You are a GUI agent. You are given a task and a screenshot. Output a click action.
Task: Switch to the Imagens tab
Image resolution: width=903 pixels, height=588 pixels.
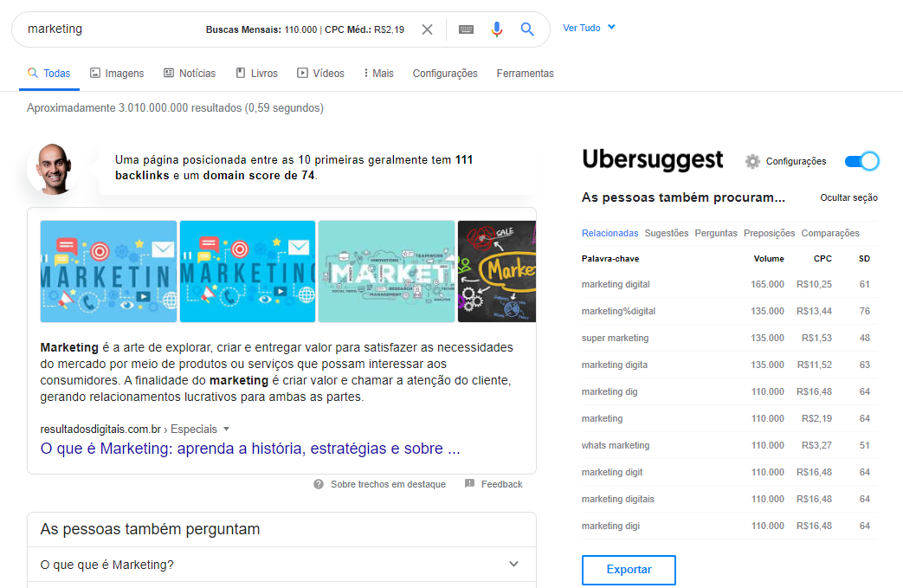[117, 73]
